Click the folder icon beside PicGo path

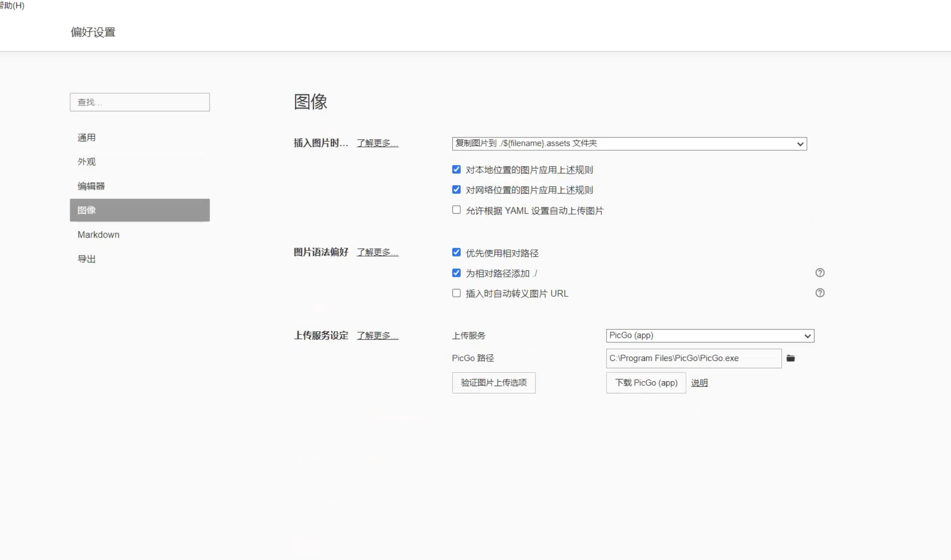coord(791,358)
